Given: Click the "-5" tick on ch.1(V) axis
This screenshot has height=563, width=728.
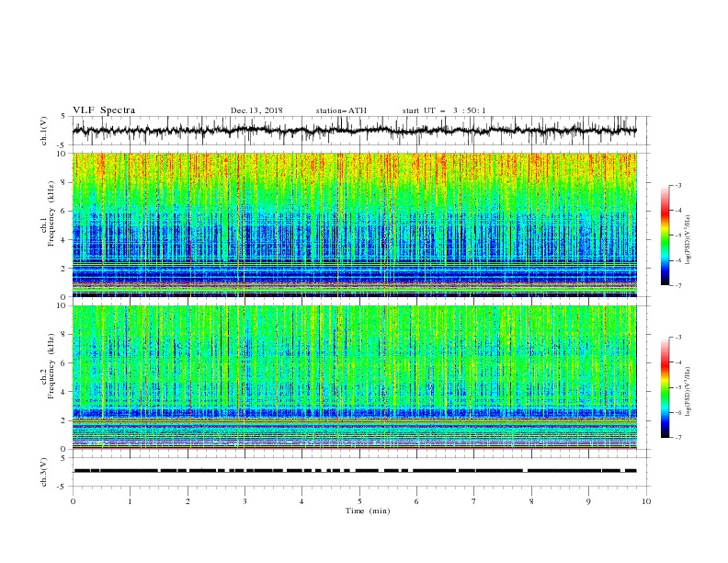Looking at the screenshot, I should [63, 145].
